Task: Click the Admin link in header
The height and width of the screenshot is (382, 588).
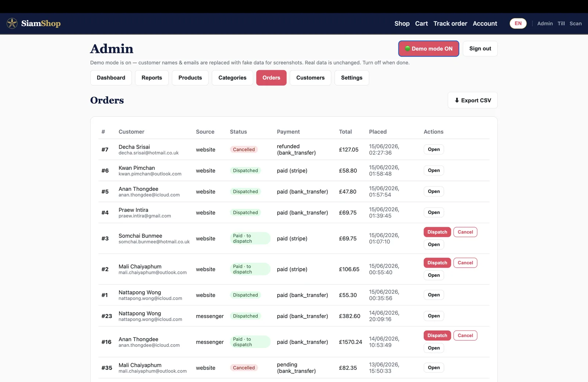Action: (545, 24)
